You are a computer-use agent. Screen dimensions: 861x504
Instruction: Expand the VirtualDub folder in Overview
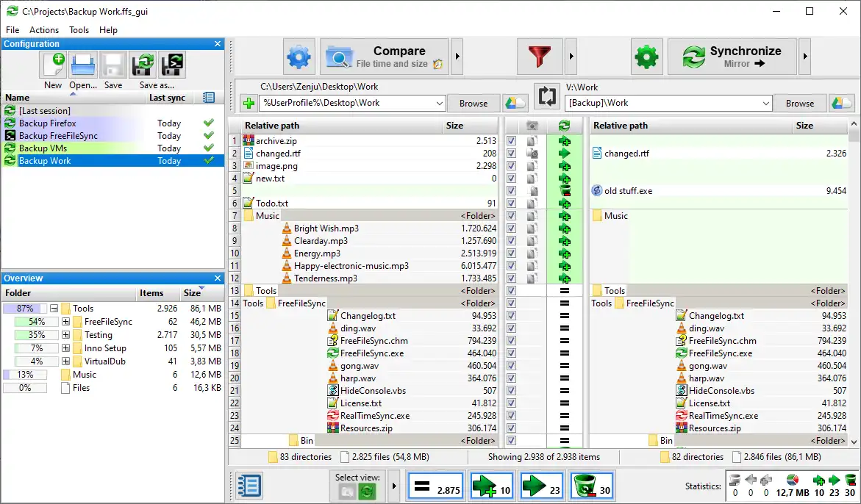tap(66, 361)
